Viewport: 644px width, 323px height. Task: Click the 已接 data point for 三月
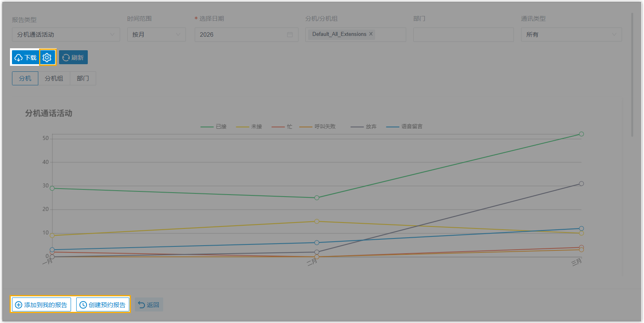tap(581, 134)
